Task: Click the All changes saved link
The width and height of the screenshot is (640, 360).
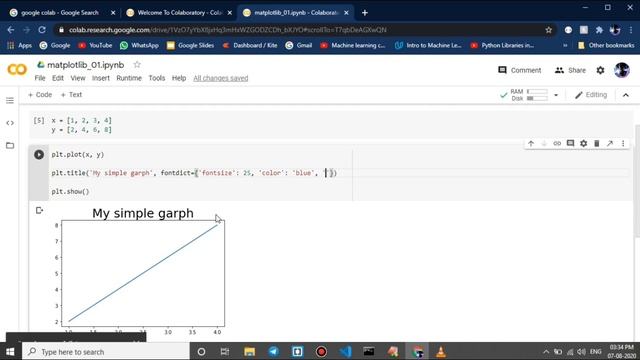Action: point(220,78)
